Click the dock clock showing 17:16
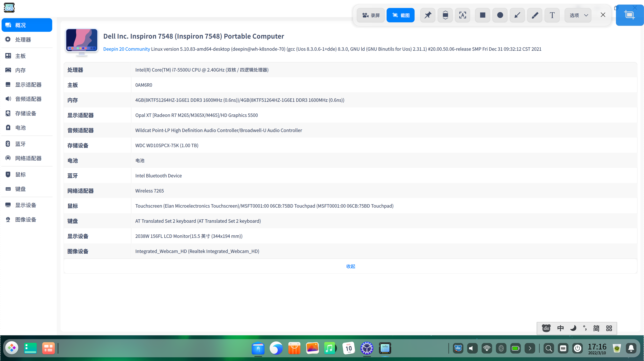The image size is (644, 361). pos(597,348)
